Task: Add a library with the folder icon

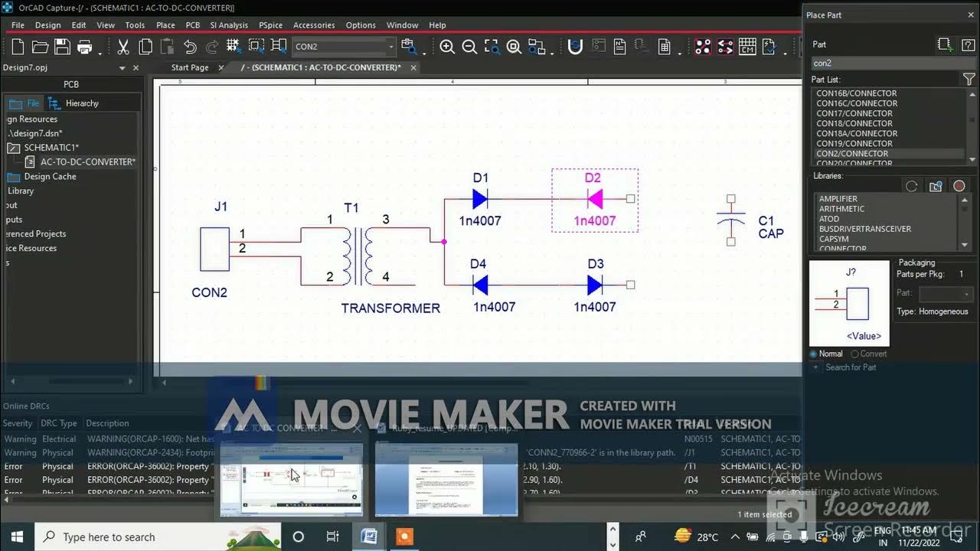Action: (935, 186)
